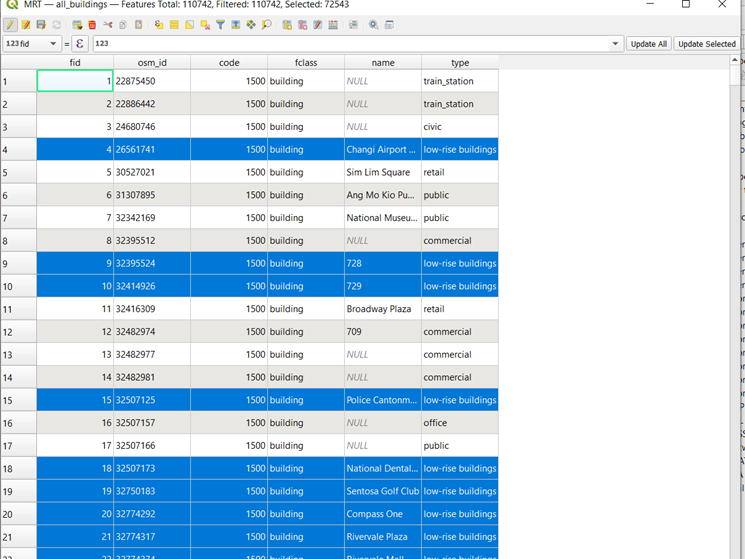This screenshot has height=559, width=745.
Task: Click the expression input field containing 123
Action: (x=350, y=44)
